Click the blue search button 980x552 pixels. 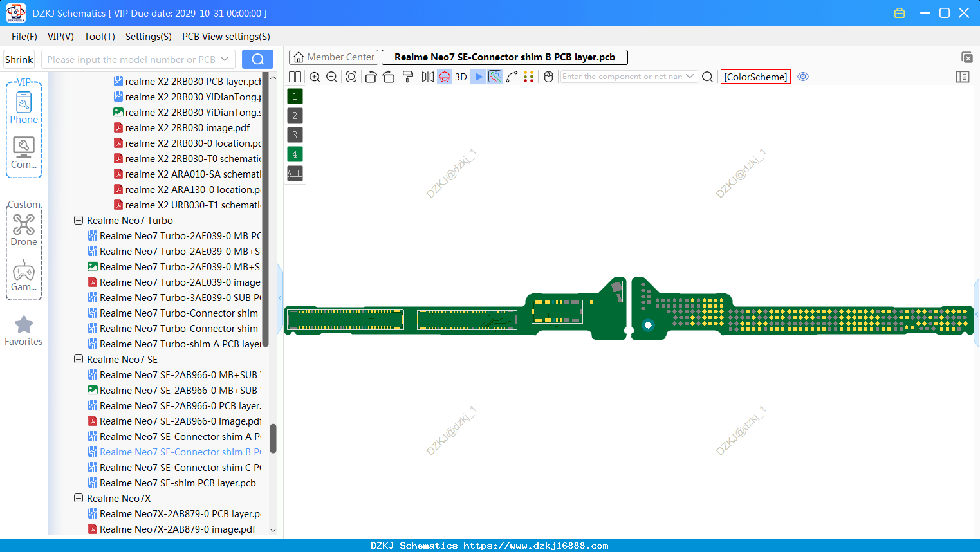tap(257, 59)
